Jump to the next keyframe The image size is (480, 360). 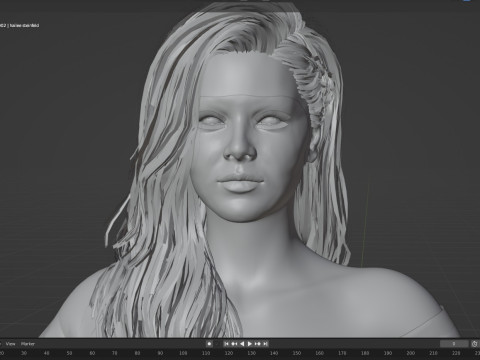(258, 344)
